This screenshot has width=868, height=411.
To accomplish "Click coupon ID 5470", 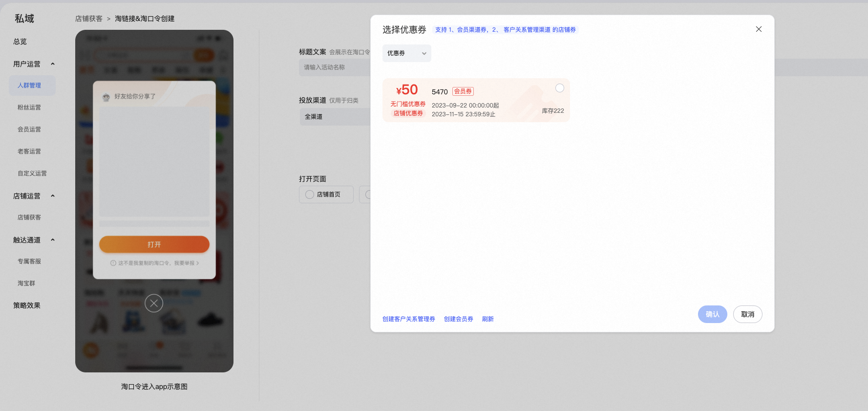I will pos(440,92).
